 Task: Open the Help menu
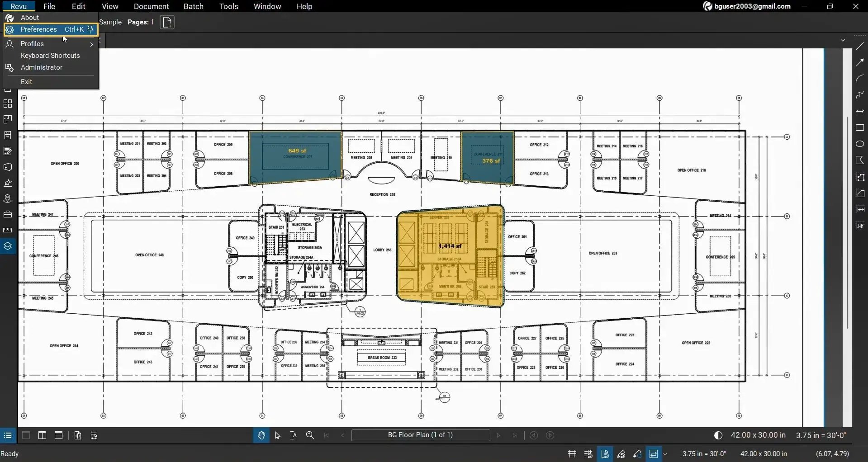coord(304,6)
